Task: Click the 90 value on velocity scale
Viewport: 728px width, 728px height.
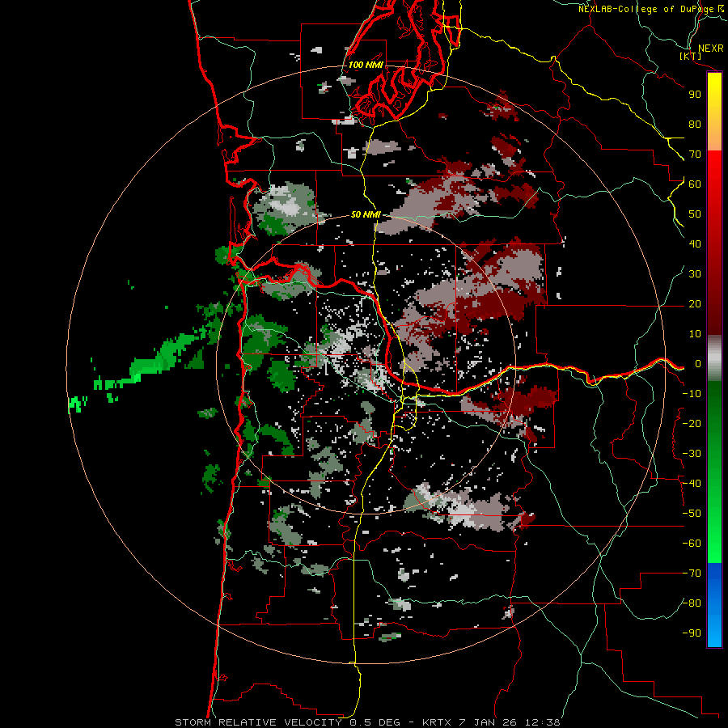Action: (x=695, y=95)
